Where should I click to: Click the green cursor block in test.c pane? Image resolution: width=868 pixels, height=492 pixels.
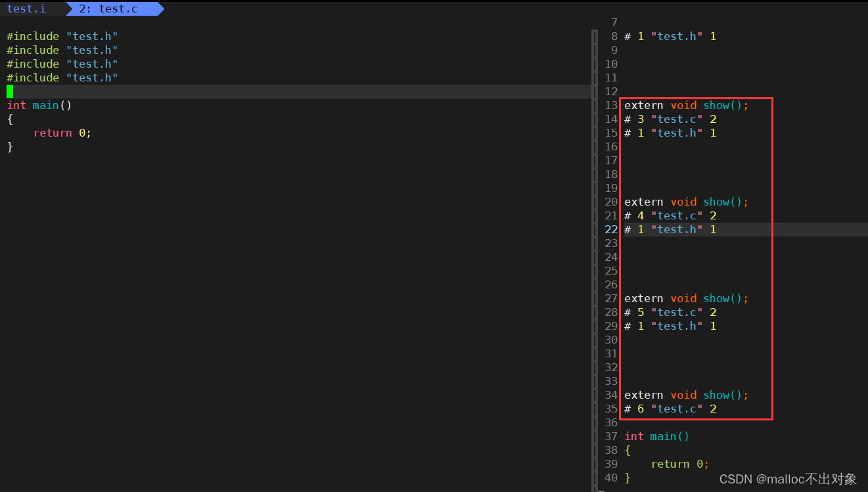click(x=10, y=91)
